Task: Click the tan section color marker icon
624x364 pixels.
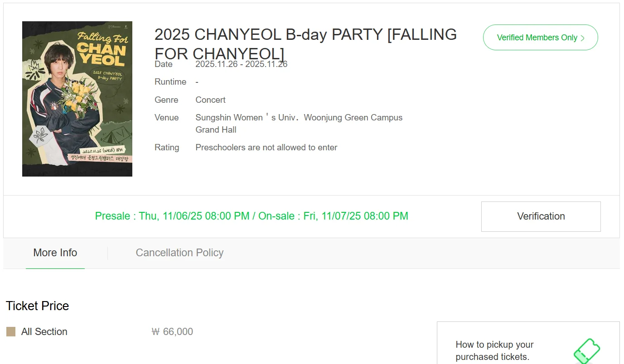Action: (x=10, y=331)
